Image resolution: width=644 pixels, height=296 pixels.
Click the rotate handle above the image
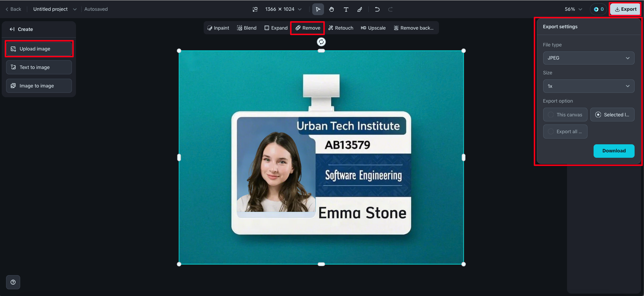321,42
